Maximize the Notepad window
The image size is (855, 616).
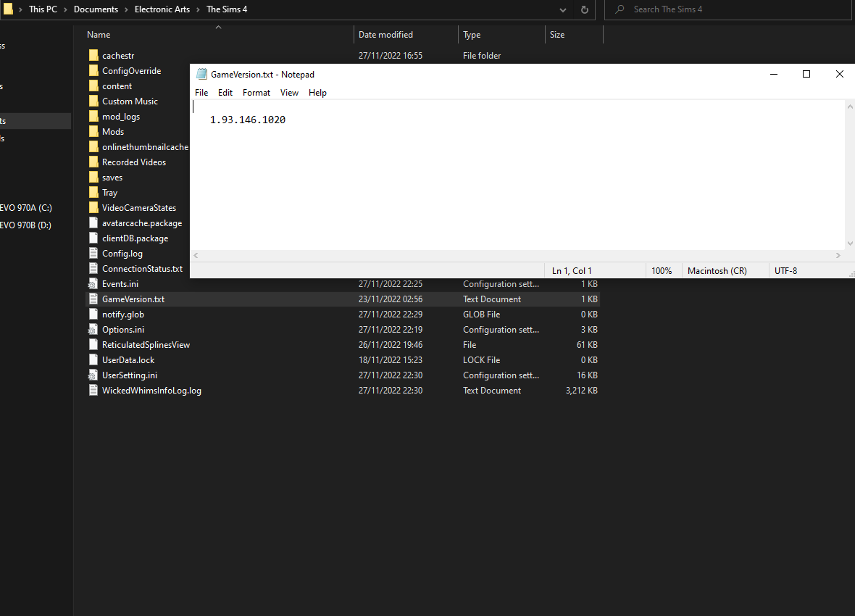click(x=806, y=74)
